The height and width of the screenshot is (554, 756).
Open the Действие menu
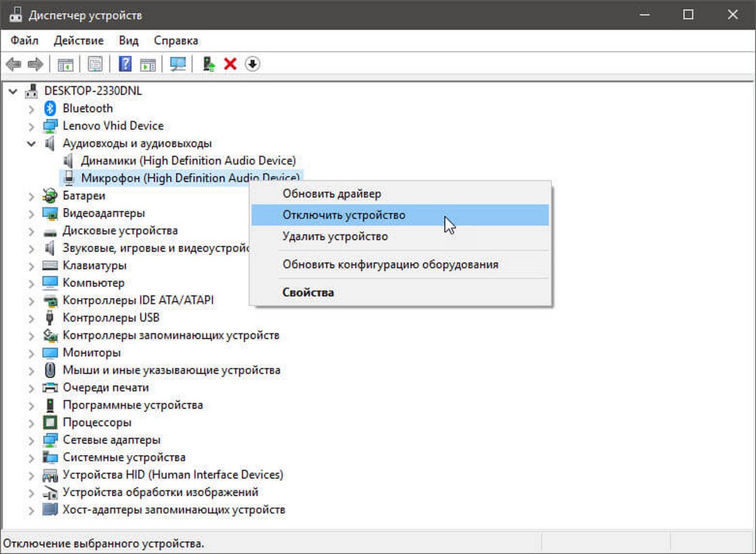point(78,40)
